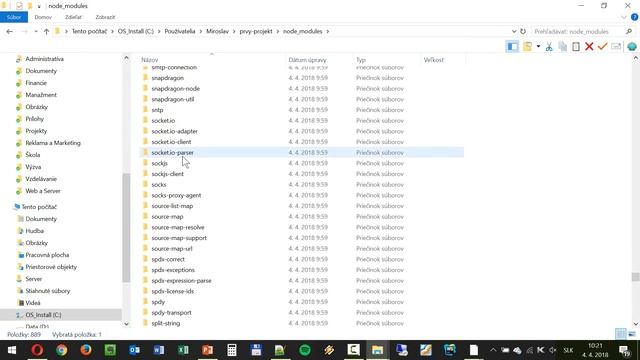Image resolution: width=640 pixels, height=360 pixels.
Task: Launch Google Chrome from the taskbar
Action: (x=62, y=350)
